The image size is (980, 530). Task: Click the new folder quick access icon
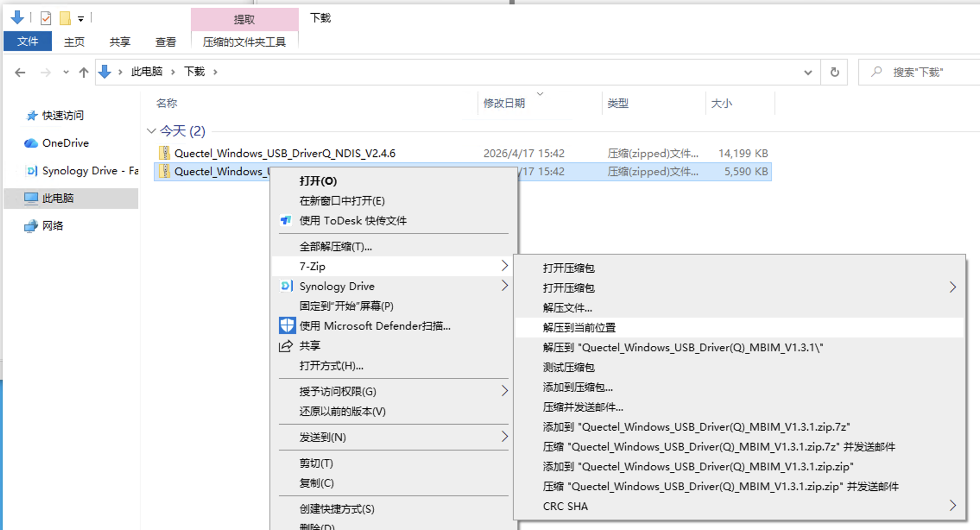65,18
